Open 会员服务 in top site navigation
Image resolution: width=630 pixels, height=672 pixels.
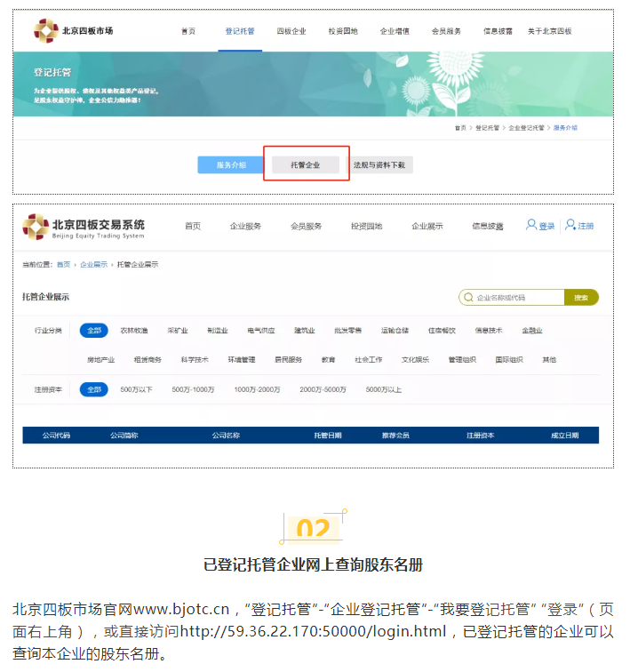click(446, 31)
